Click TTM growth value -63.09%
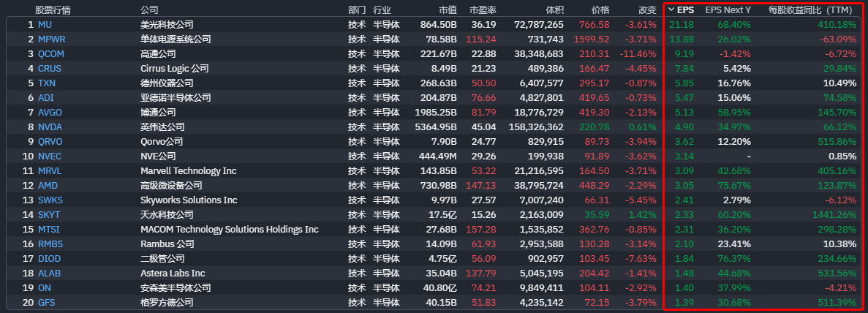868x313 pixels. click(837, 39)
